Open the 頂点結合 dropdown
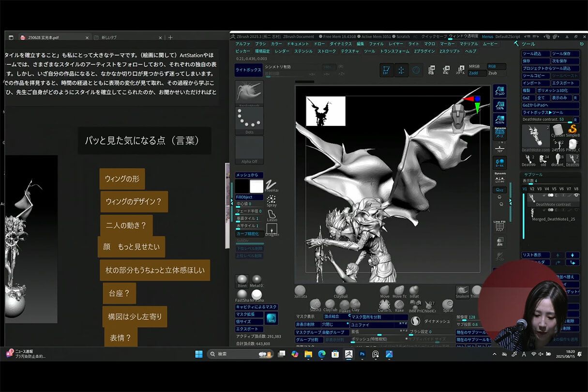Image resolution: width=588 pixels, height=392 pixels. 332,316
